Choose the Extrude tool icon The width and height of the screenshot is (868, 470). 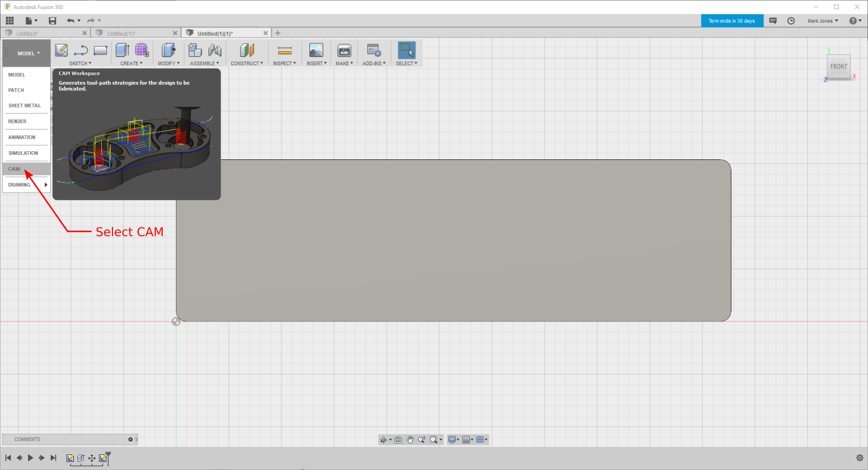click(x=123, y=50)
